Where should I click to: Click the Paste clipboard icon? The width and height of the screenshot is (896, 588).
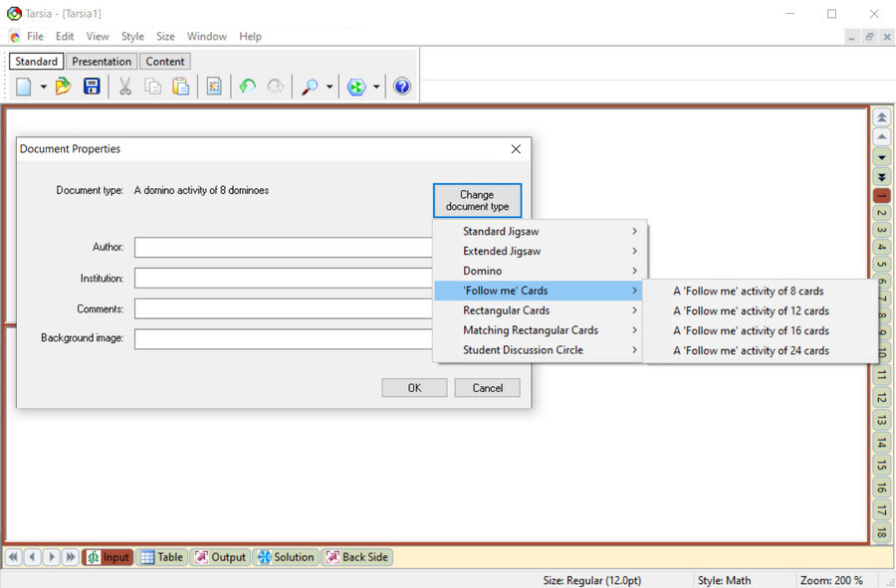point(180,87)
